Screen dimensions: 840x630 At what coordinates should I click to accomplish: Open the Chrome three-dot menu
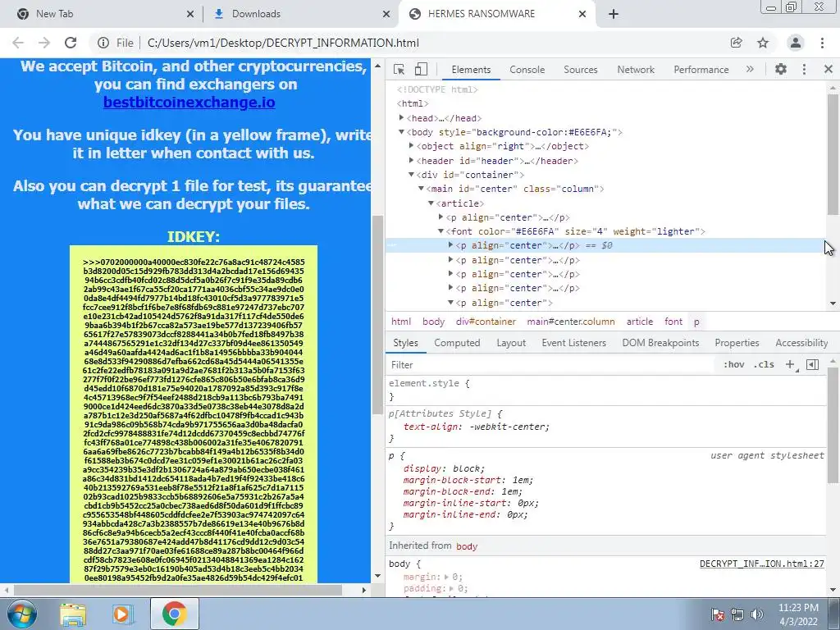click(x=822, y=43)
